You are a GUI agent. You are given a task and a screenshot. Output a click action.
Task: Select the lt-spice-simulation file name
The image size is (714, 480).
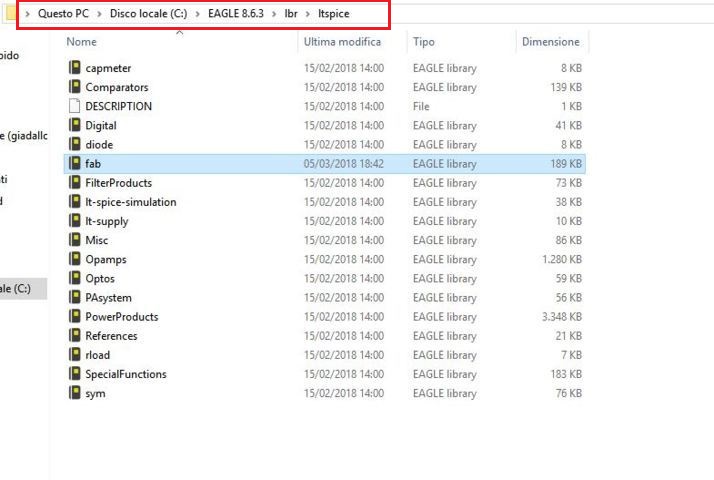131,202
